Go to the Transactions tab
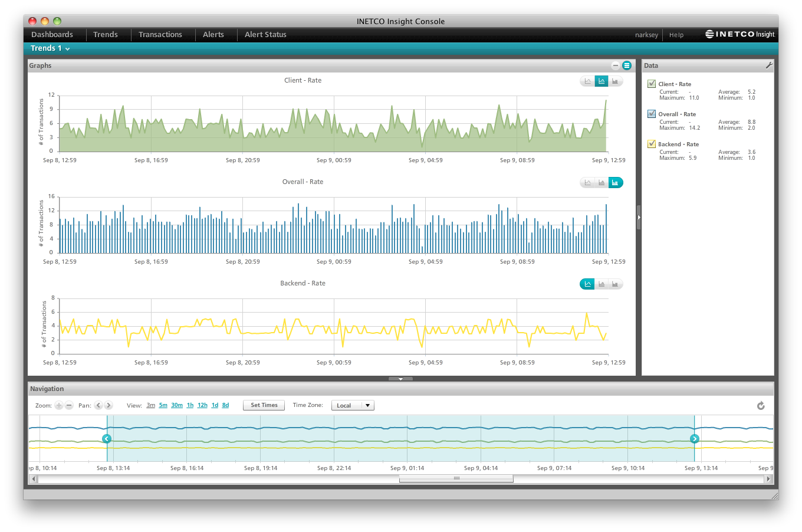This screenshot has width=802, height=532. [160, 35]
